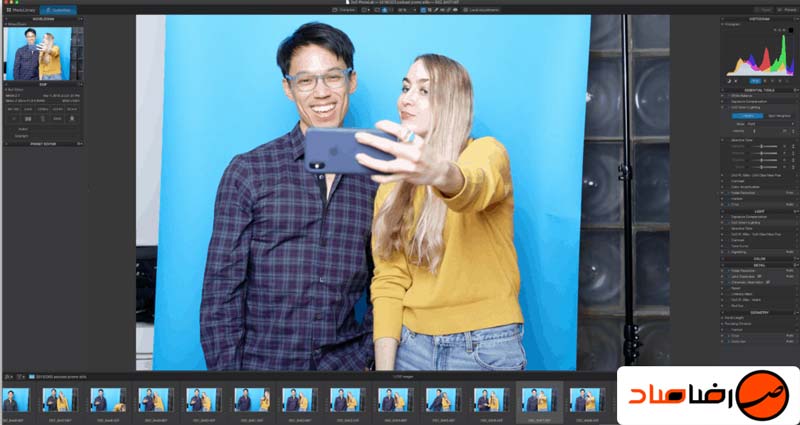Click the red-eye icon in top toolbar
The image size is (800, 425).
coord(455,10)
